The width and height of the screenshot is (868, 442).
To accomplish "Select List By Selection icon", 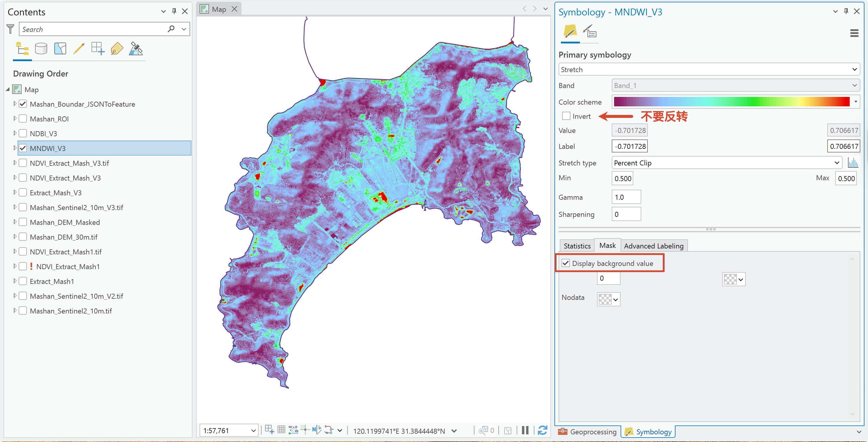I will click(x=60, y=49).
